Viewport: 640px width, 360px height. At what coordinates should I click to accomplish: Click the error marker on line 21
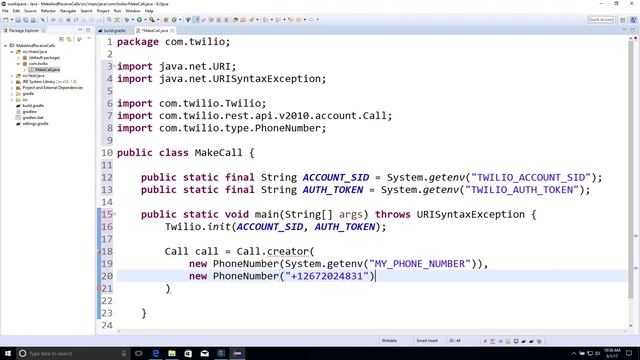[99, 289]
